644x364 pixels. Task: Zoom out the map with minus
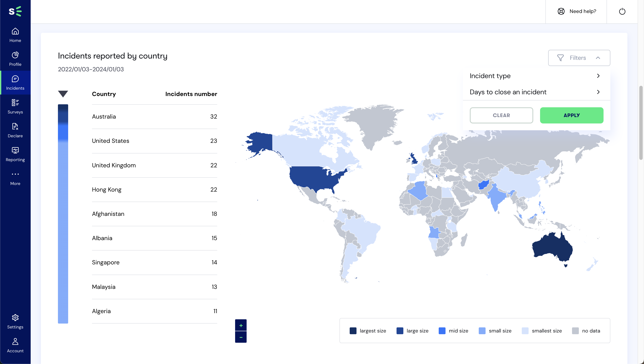(x=241, y=337)
